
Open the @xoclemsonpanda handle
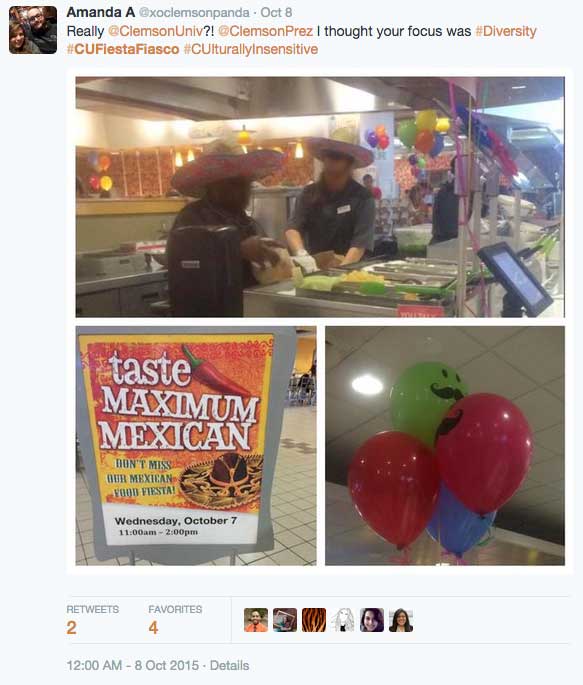194,13
